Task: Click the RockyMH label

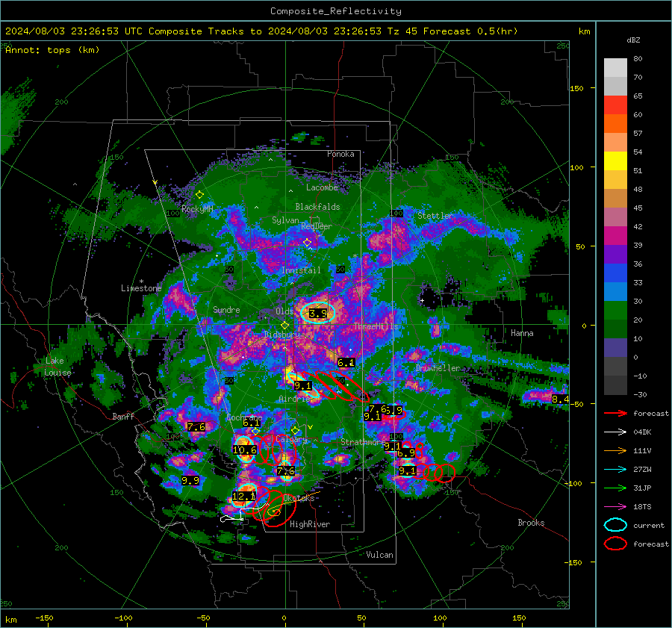Action: pyautogui.click(x=197, y=209)
